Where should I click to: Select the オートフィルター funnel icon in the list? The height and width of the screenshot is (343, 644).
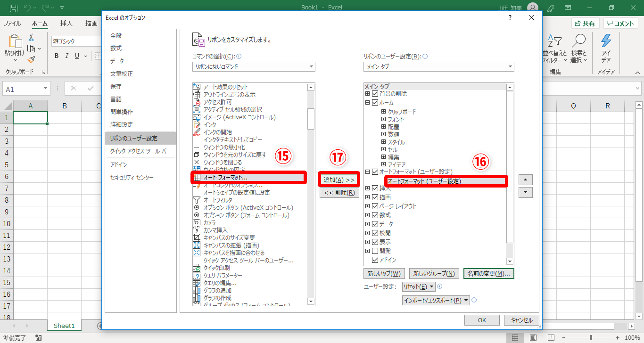click(x=197, y=200)
